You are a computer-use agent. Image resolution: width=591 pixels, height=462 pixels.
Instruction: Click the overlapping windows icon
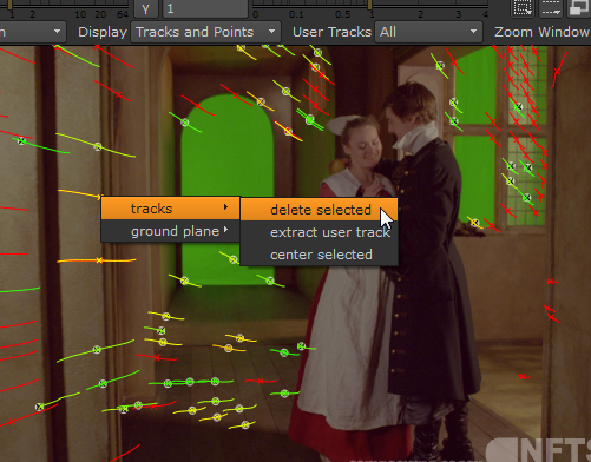pyautogui.click(x=580, y=8)
